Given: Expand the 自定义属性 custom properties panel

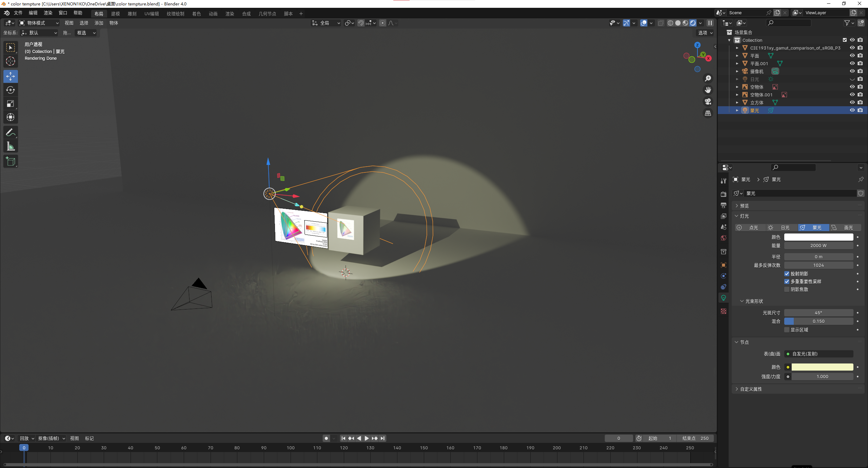Looking at the screenshot, I should [798, 389].
